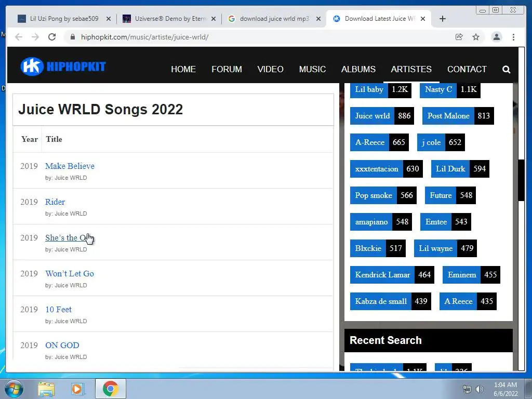Switch to download juice wrld mp3 tab
Screen dimensions: 532x399
click(x=274, y=19)
